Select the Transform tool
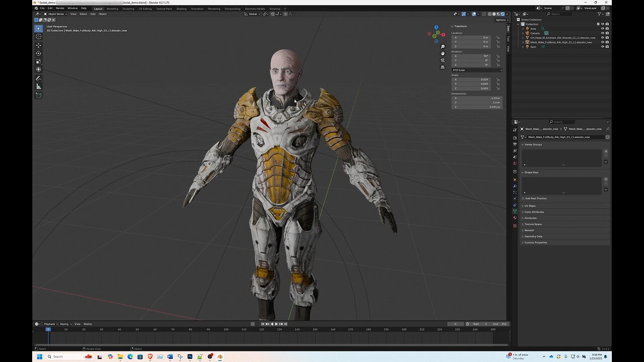The width and height of the screenshot is (644, 362). tap(38, 69)
